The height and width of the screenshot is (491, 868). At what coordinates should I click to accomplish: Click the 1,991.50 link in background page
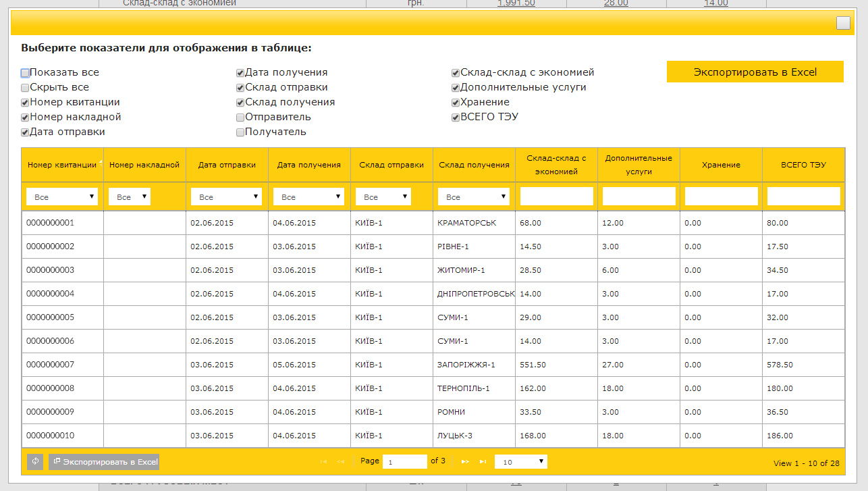[x=516, y=3]
